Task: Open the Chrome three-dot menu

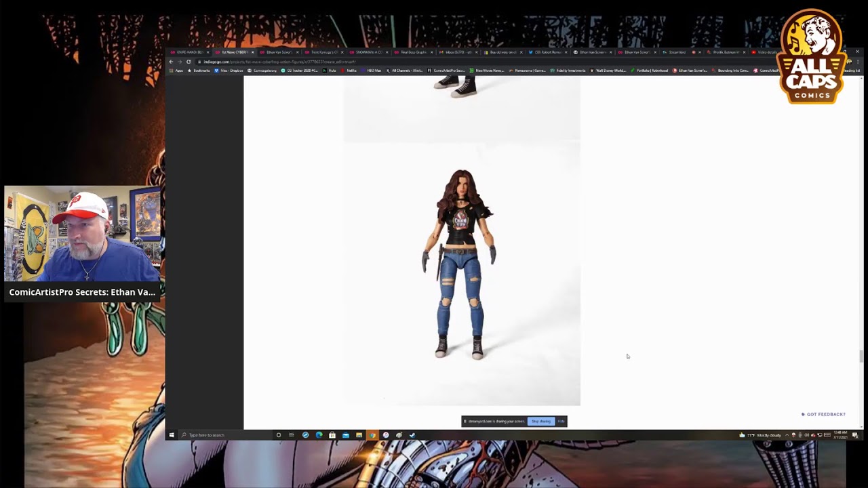Action: coord(858,62)
